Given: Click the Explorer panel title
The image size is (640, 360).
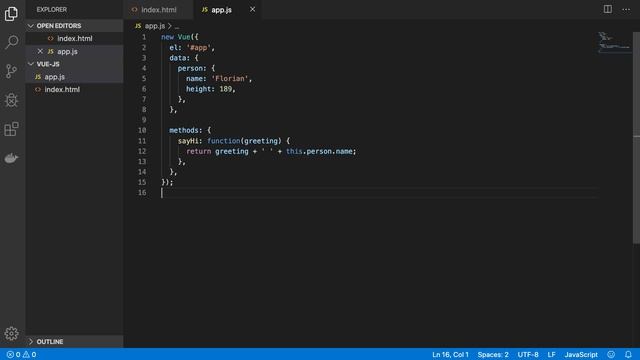Looking at the screenshot, I should pos(51,9).
